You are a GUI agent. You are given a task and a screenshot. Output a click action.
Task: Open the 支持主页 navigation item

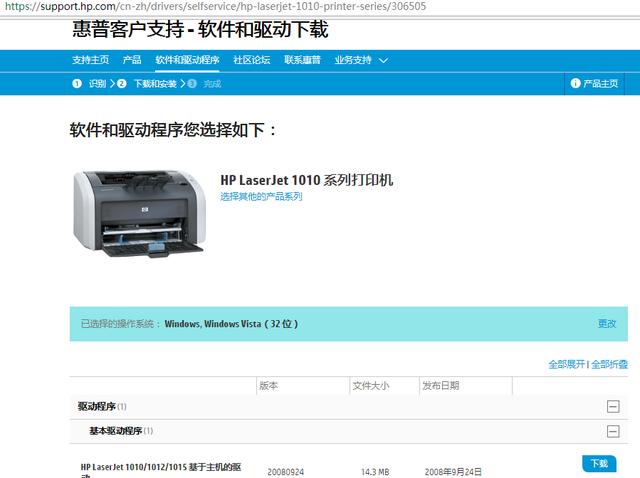tap(91, 60)
